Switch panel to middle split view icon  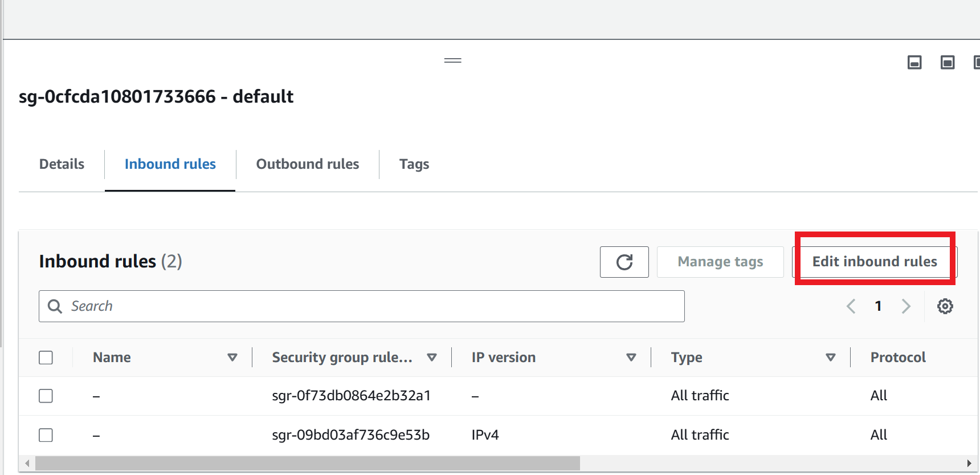[x=947, y=62]
